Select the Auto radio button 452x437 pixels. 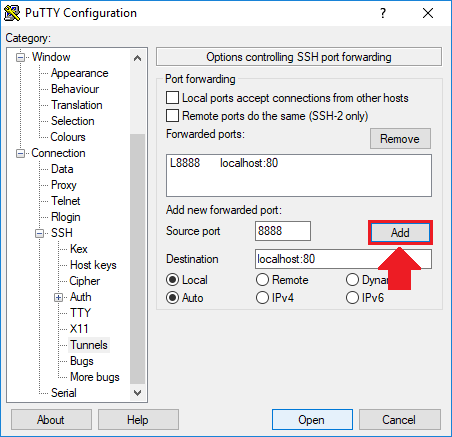(x=172, y=298)
